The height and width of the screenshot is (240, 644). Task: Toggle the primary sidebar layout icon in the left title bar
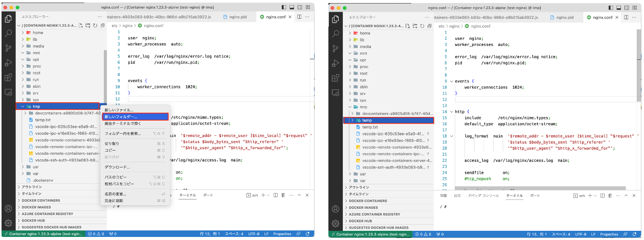point(285,8)
